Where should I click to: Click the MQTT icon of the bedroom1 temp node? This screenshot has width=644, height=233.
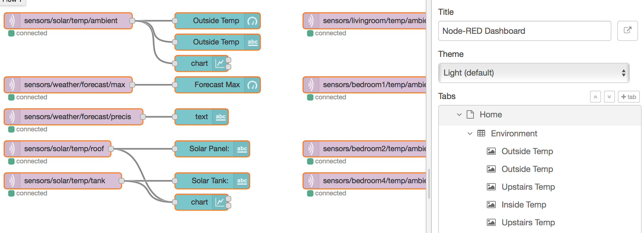311,85
